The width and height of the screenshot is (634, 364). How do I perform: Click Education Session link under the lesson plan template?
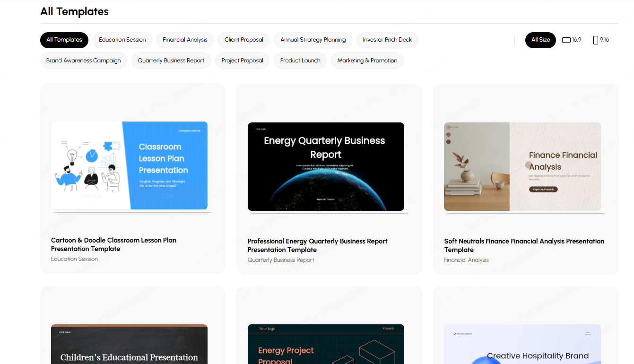pyautogui.click(x=74, y=259)
